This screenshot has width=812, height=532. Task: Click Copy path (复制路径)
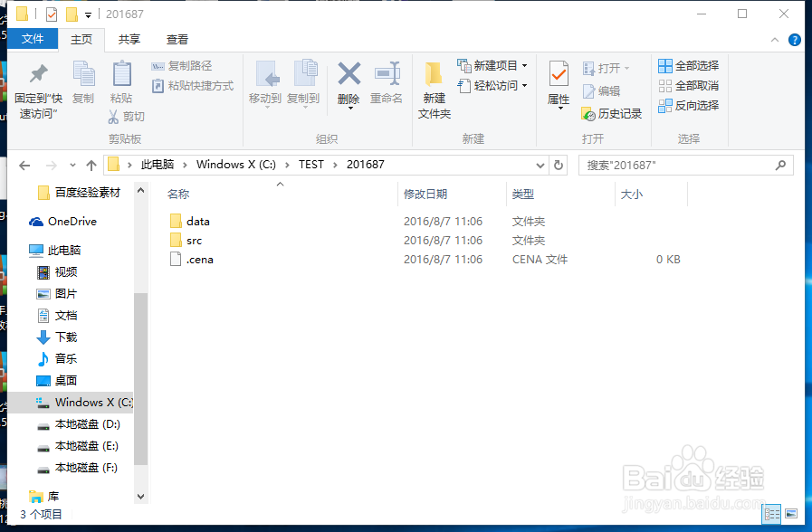coord(182,66)
